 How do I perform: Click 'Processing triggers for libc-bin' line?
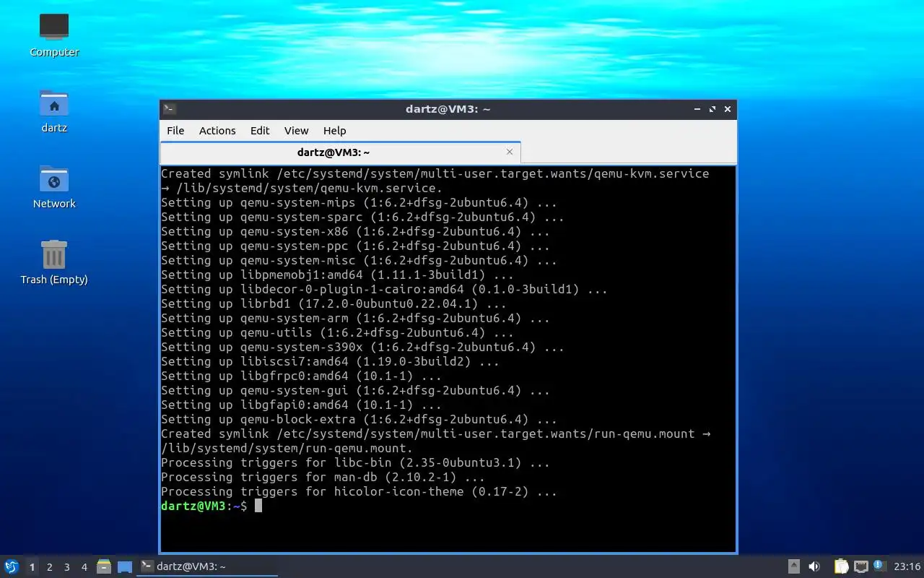pyautogui.click(x=355, y=462)
